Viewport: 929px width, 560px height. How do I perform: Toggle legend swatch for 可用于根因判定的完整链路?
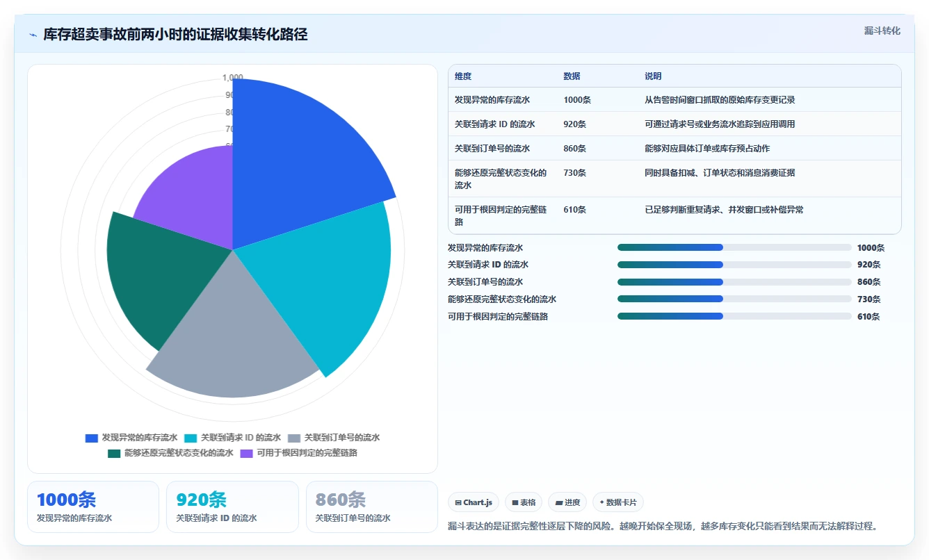pyautogui.click(x=247, y=454)
